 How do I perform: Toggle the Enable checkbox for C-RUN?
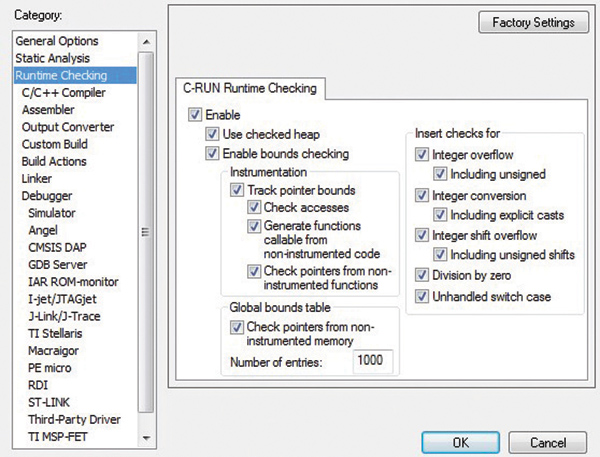tap(194, 116)
